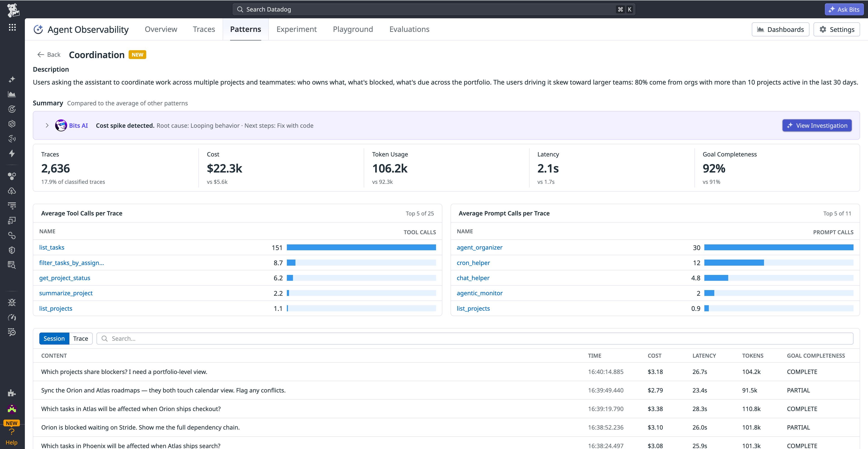This screenshot has height=449, width=868.
Task: Open the agent_organizer prompt link
Action: 479,247
